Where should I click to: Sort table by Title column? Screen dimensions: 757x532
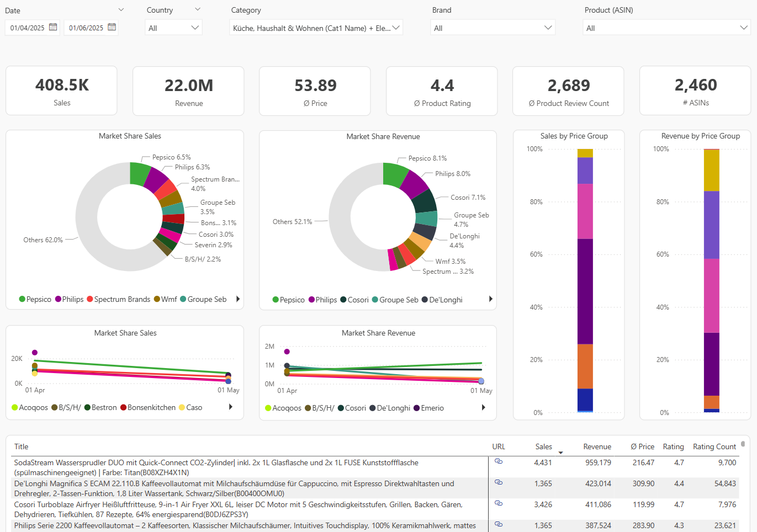(21, 446)
